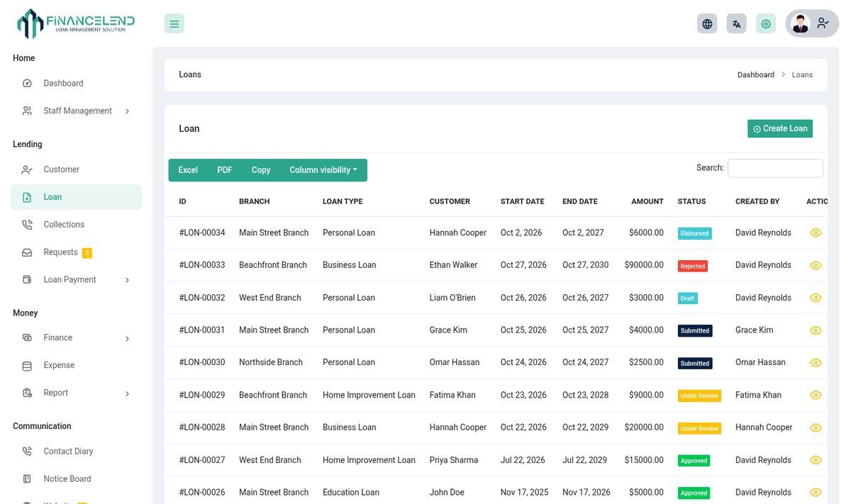
Task: Click the Notice Board icon
Action: 27,479
